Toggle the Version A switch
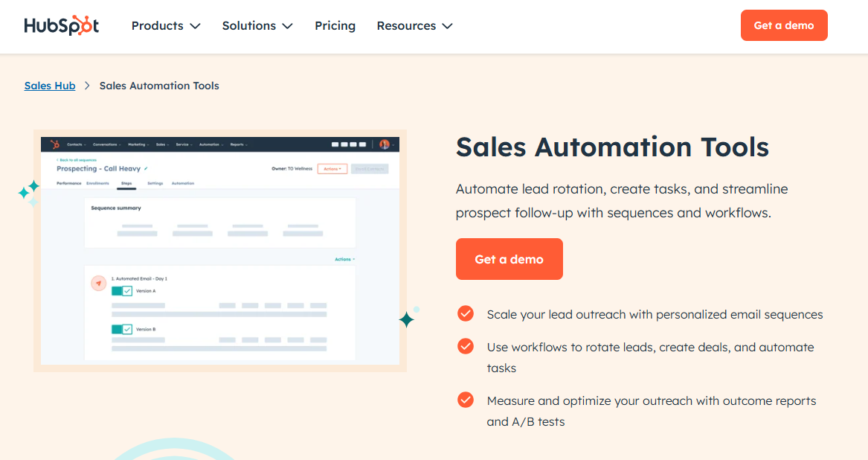 [x=122, y=291]
